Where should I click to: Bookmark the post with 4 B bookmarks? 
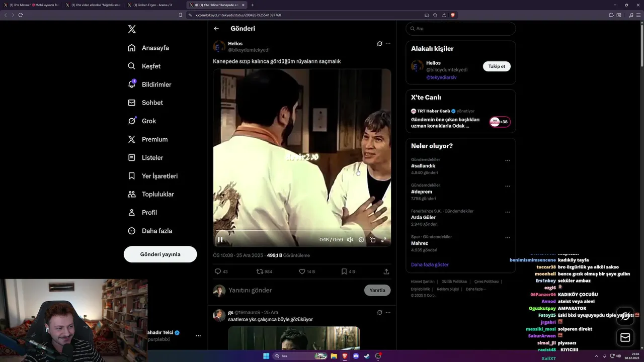tap(348, 271)
